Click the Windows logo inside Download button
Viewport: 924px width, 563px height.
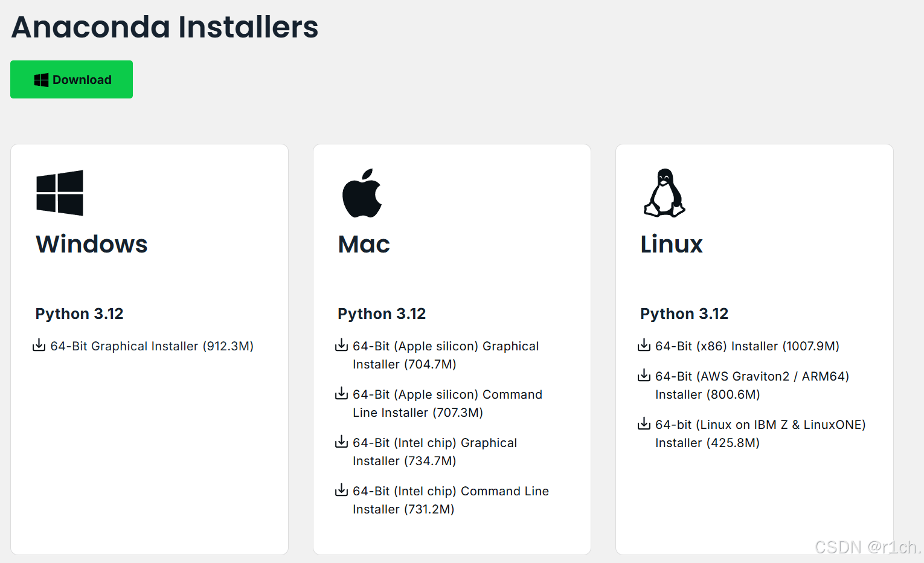[x=41, y=80]
